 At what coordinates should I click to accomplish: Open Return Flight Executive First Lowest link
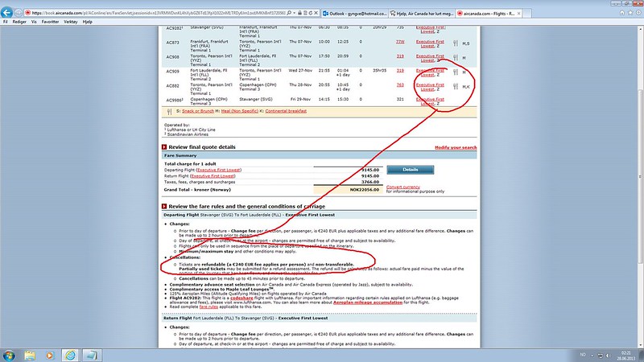coord(213,176)
